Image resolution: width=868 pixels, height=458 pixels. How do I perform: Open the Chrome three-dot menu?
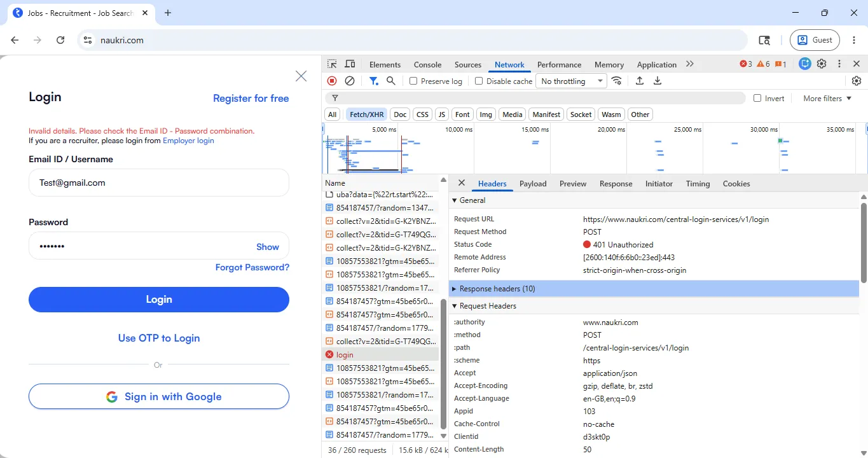tap(854, 40)
